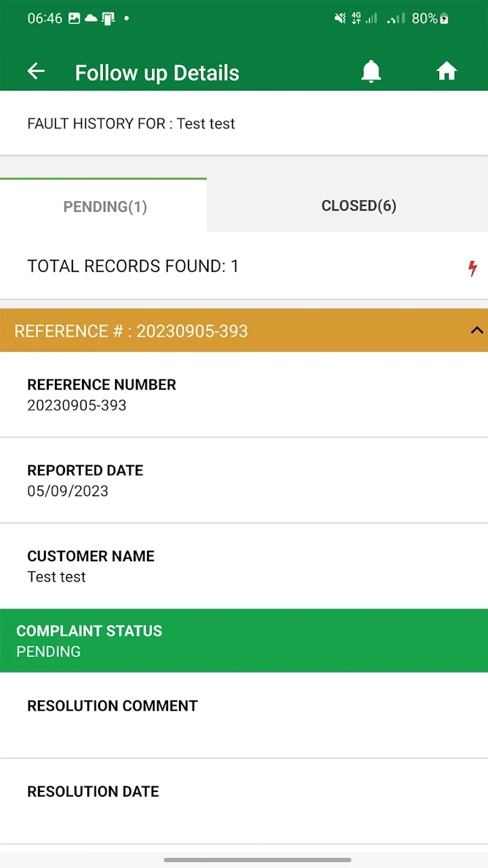488x868 pixels.
Task: Tap the battery indicator in status bar
Action: coord(445,19)
